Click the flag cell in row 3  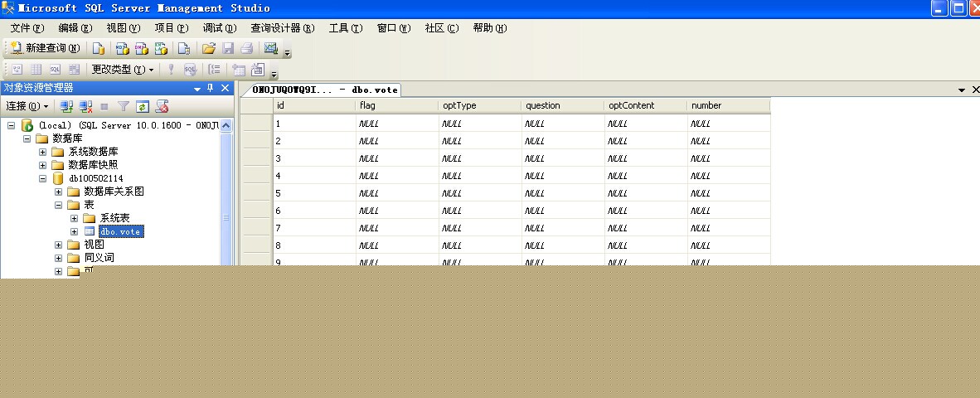(397, 158)
